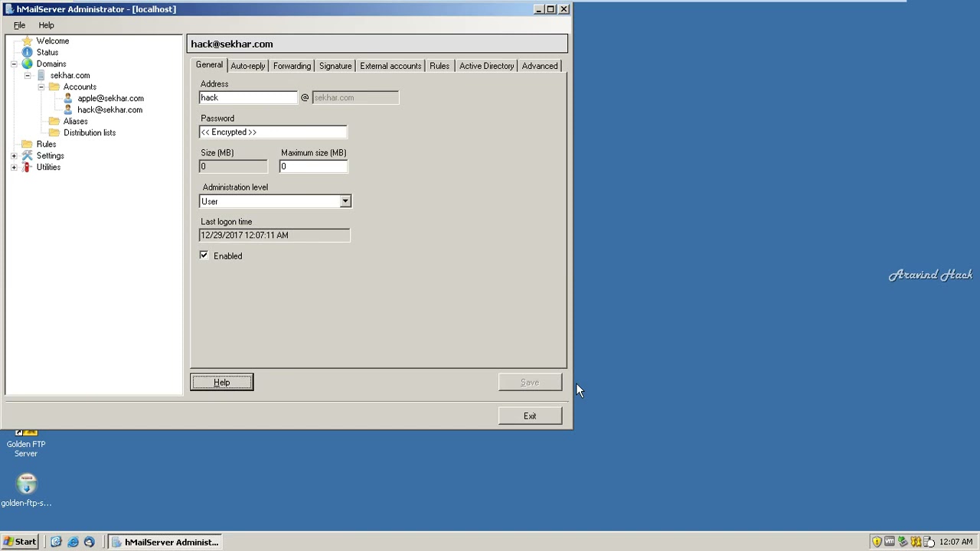
Task: Open the Administration level dropdown
Action: pos(345,201)
